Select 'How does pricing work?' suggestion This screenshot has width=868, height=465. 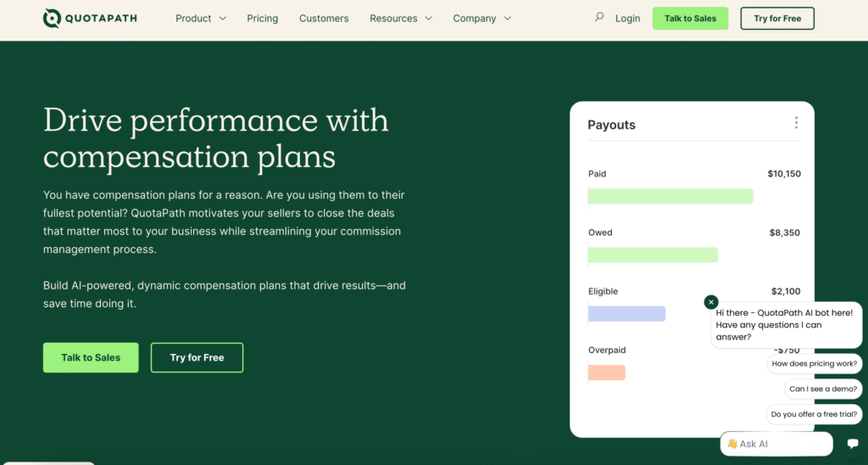[815, 363]
